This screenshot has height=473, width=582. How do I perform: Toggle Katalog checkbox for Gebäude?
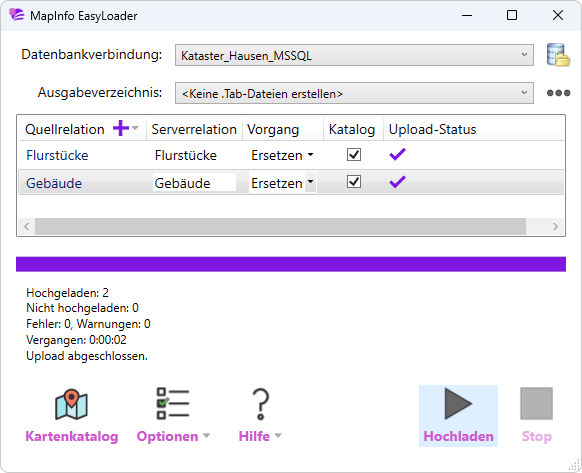pos(354,182)
